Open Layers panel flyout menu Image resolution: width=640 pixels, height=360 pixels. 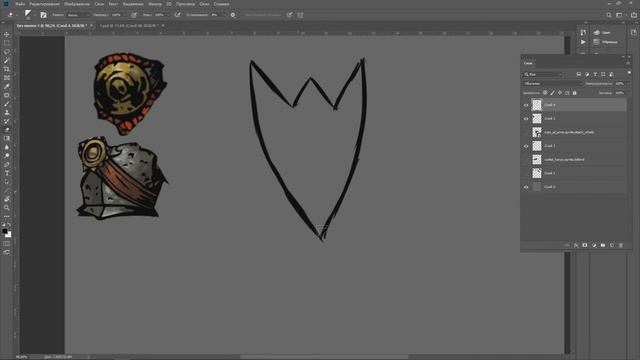pyautogui.click(x=628, y=63)
